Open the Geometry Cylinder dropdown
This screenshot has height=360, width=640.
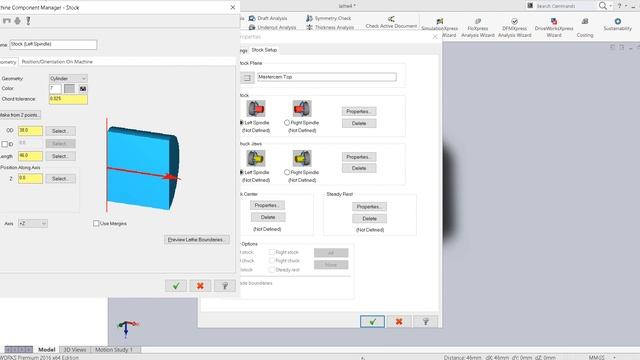point(68,78)
